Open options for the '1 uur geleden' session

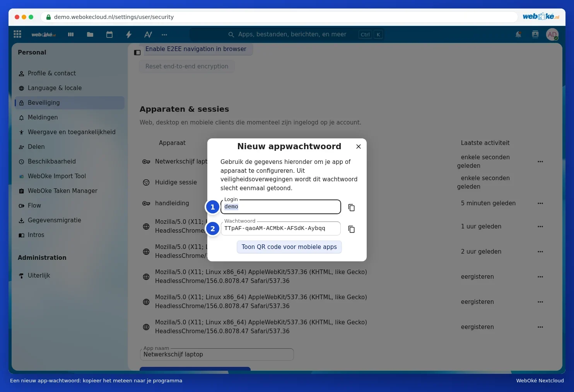tap(540, 227)
